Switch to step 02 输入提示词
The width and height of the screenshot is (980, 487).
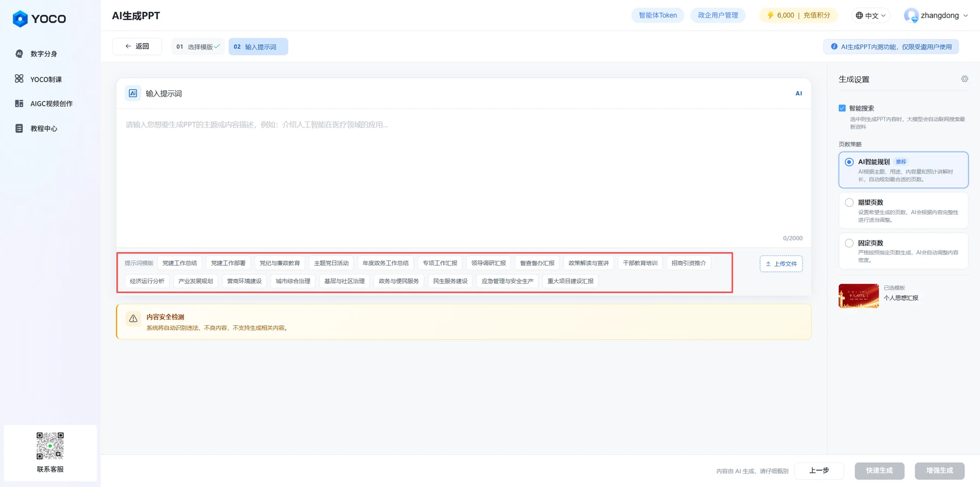(258, 47)
